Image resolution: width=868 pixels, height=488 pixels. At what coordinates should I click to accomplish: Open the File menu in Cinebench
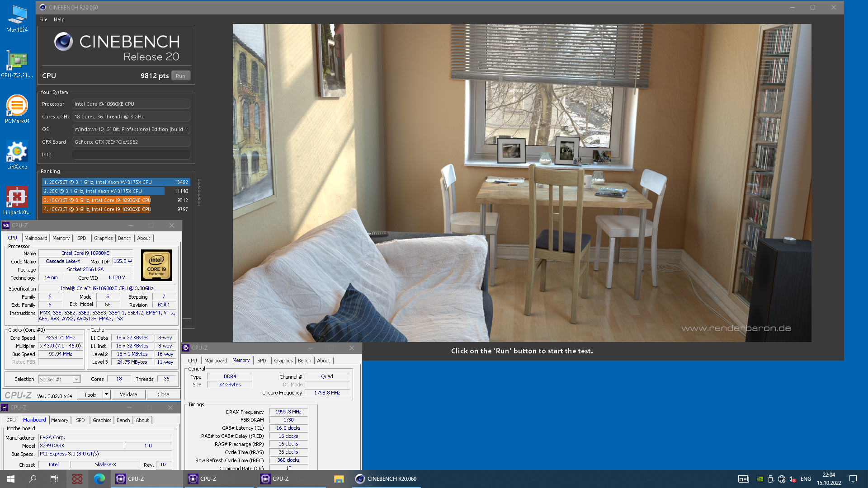point(43,19)
